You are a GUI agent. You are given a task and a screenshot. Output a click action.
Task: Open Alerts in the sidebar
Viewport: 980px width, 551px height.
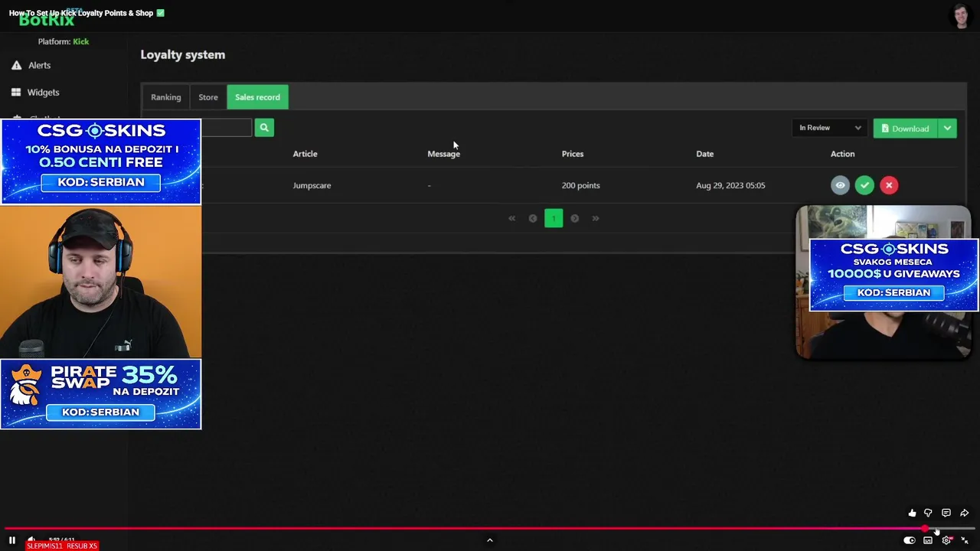39,65
